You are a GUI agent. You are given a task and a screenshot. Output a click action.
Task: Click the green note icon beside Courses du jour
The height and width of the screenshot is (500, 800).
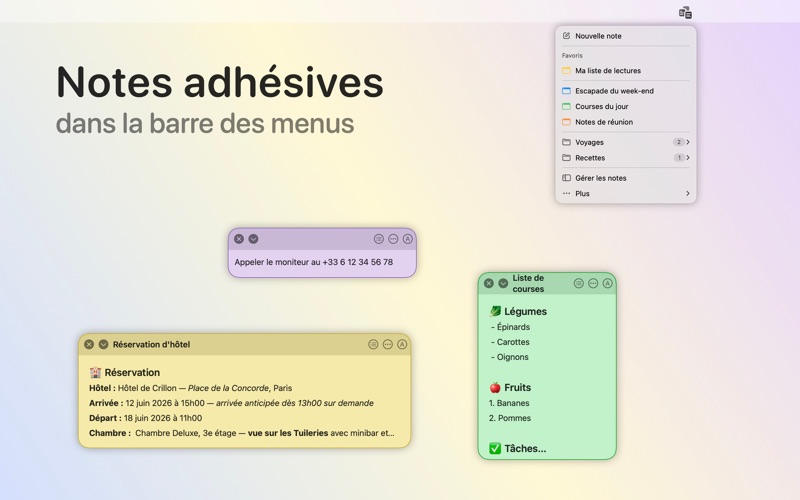pos(566,106)
